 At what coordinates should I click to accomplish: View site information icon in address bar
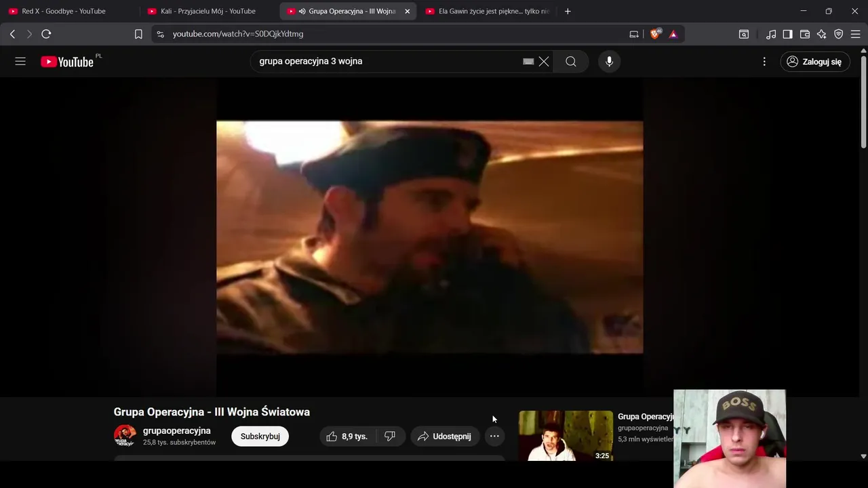[x=159, y=34]
